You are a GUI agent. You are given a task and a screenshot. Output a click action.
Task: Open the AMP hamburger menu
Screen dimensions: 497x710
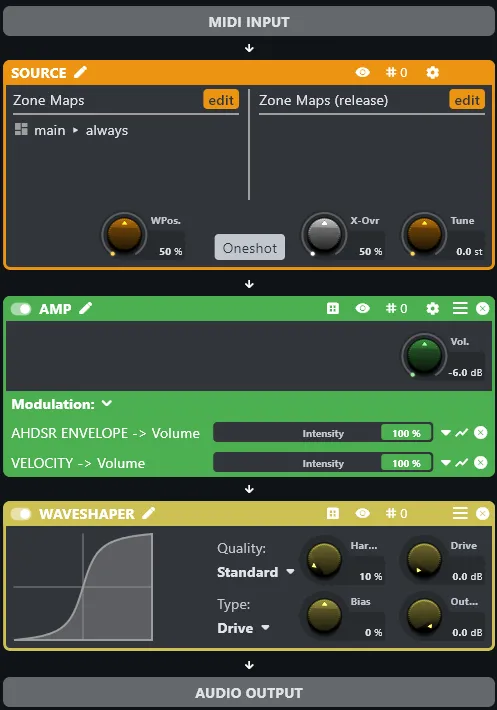pyautogui.click(x=460, y=308)
